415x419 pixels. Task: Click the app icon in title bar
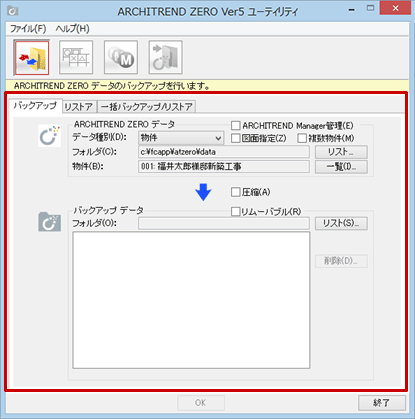(12, 11)
